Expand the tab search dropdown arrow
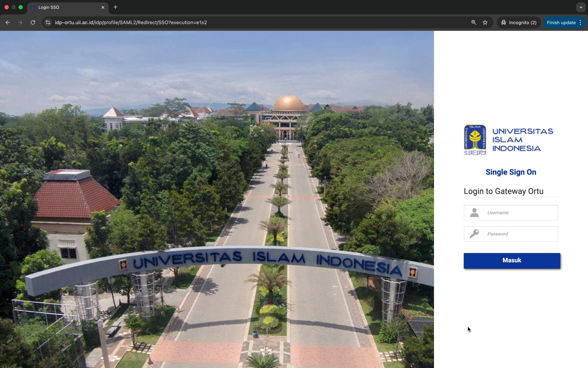 click(581, 7)
